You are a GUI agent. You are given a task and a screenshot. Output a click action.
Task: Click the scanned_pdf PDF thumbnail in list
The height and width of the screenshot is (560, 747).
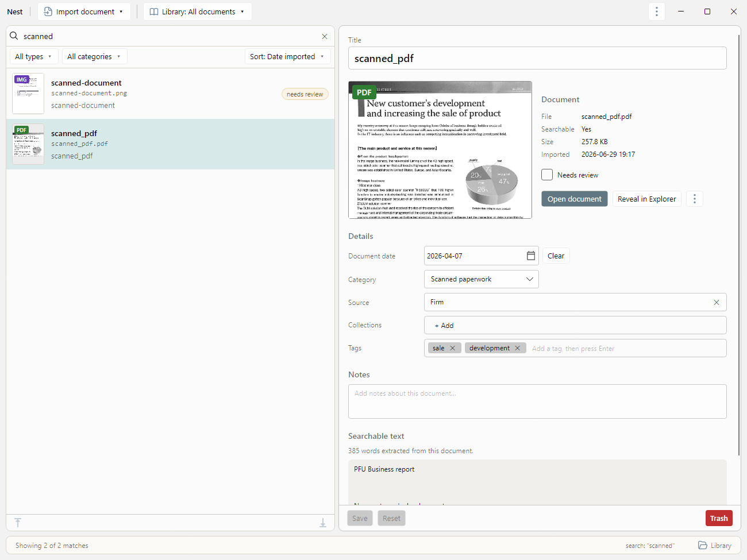point(28,144)
